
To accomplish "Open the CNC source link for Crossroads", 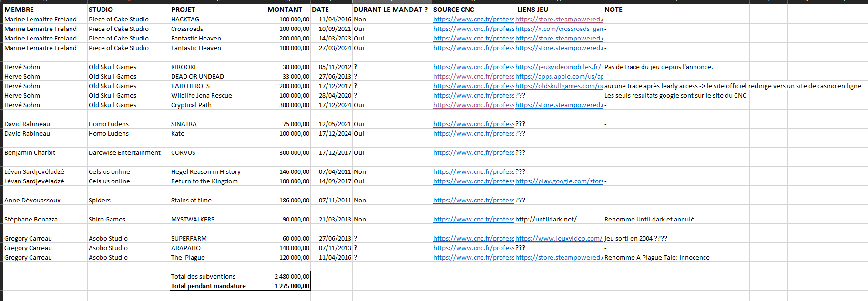I will click(473, 29).
